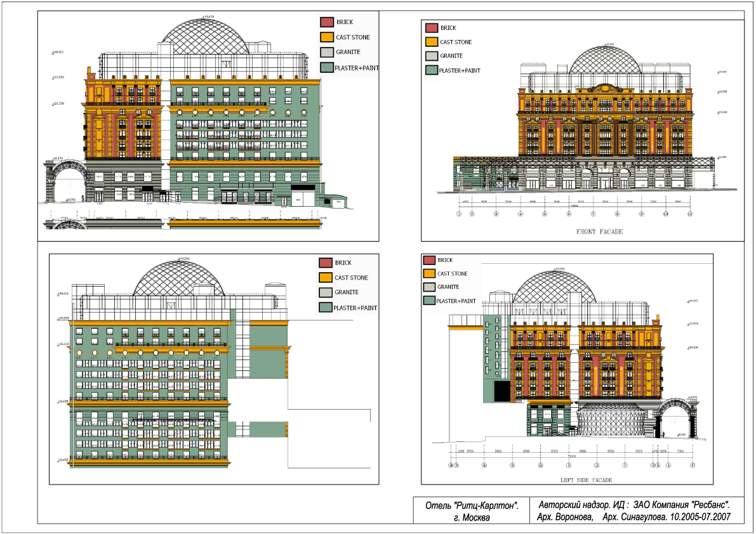Click the BRICK red swatch in the top-left drawing legend
This screenshot has width=756, height=534.
327,22
